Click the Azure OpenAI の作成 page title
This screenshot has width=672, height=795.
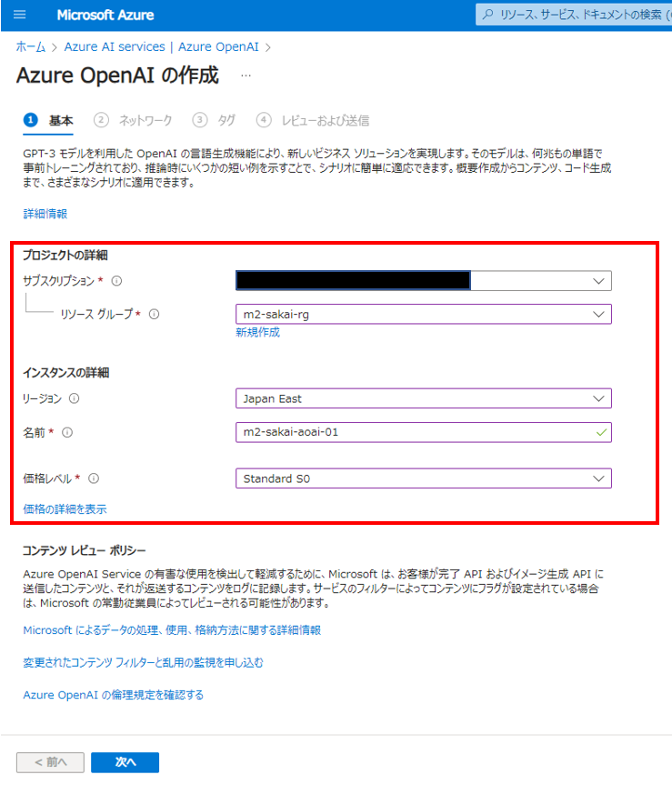coord(117,75)
